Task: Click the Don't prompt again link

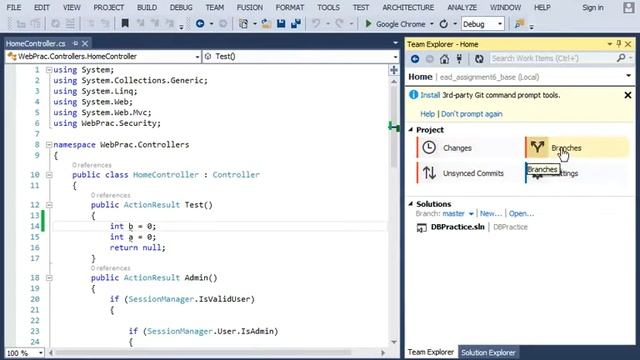Action: [471, 114]
